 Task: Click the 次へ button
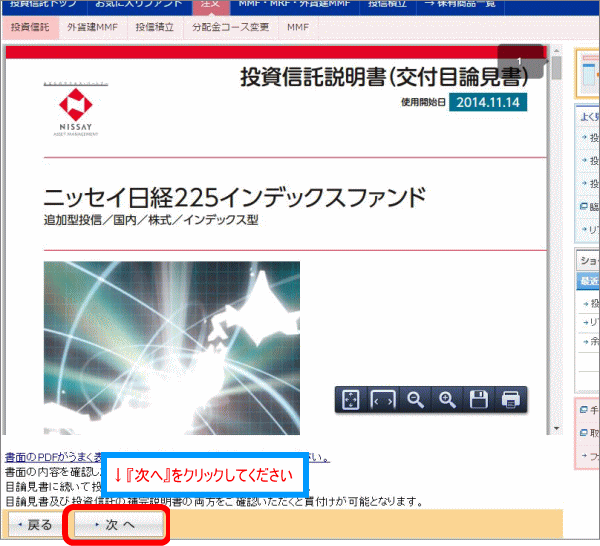click(119, 525)
